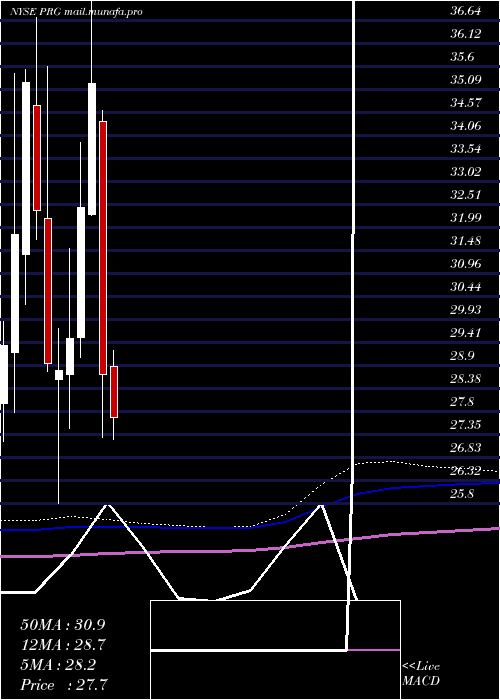
Task: Click the 50MA : 30.9 readout
Action: point(63,624)
